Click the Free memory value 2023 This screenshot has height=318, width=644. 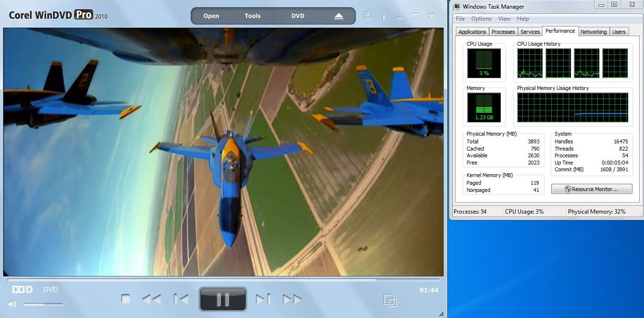533,163
